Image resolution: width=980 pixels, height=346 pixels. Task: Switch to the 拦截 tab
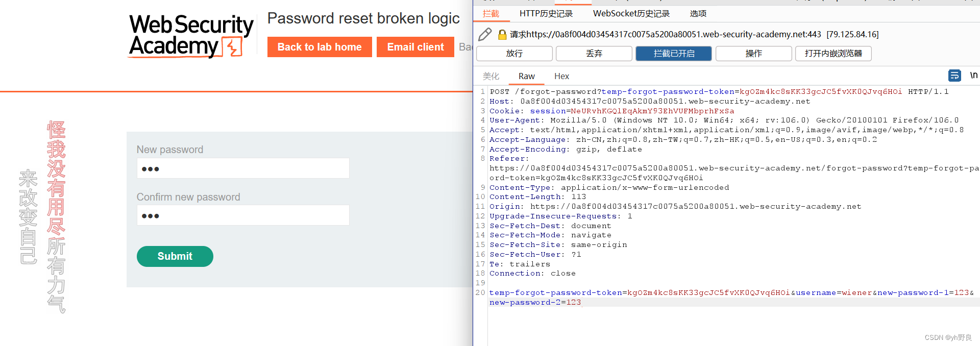491,14
